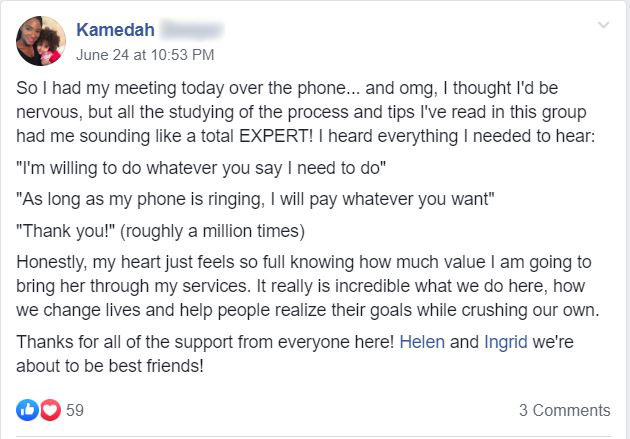The height and width of the screenshot is (439, 630).
Task: Click the "Honestly, my heart" paragraph
Action: click(x=308, y=286)
